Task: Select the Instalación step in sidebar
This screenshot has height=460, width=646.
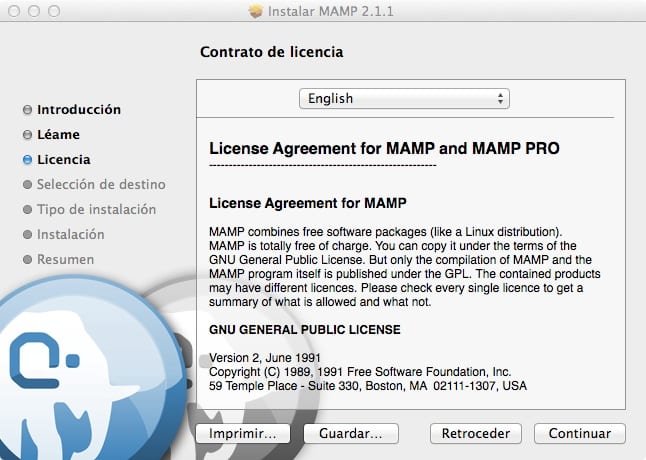Action: (x=70, y=235)
